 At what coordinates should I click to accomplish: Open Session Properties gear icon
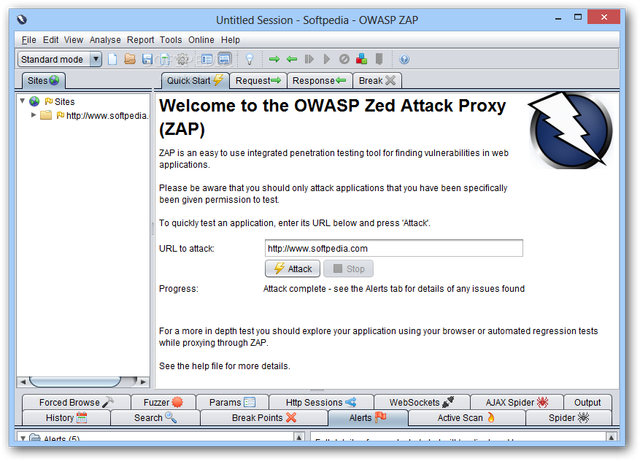tap(182, 60)
